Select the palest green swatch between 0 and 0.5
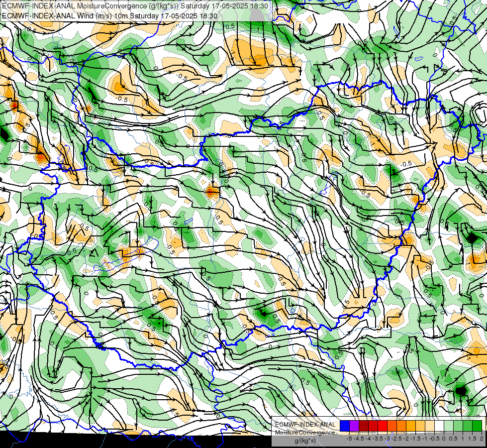This screenshot has height=448, width=487. tap(449, 426)
